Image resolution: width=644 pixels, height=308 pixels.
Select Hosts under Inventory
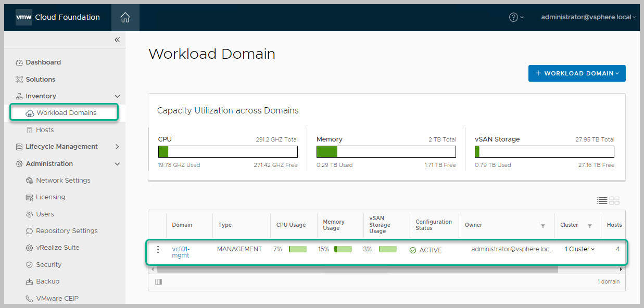(x=45, y=130)
